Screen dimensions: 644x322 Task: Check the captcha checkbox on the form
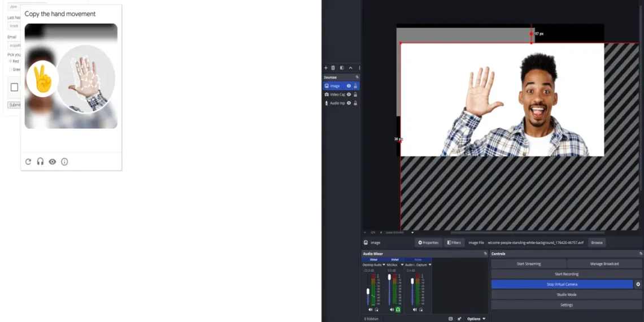14,87
